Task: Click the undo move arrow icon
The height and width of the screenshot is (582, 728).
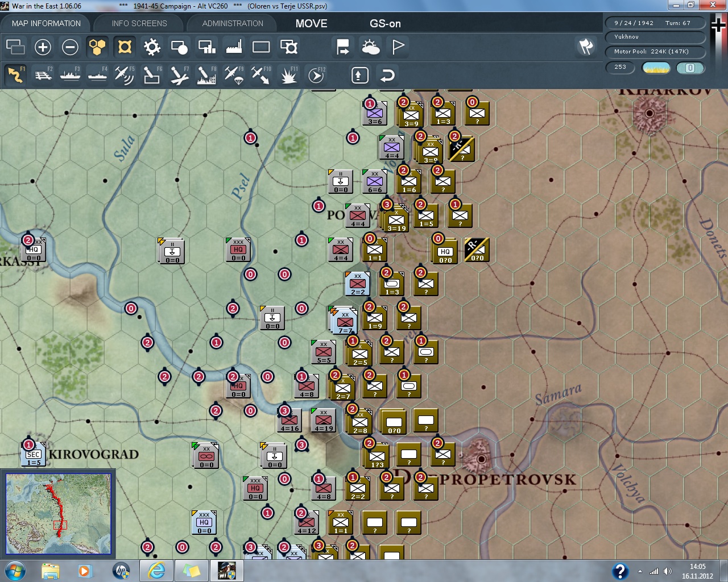Action: (x=387, y=75)
